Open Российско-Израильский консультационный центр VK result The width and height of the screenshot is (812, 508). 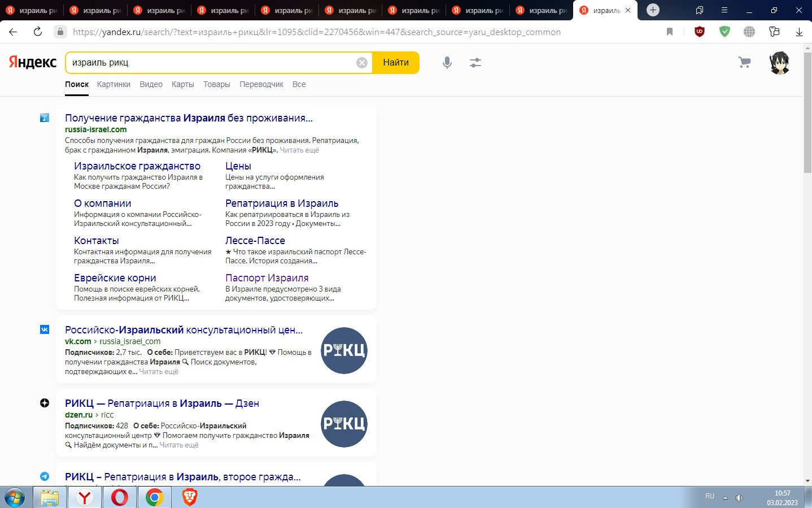[x=184, y=329]
